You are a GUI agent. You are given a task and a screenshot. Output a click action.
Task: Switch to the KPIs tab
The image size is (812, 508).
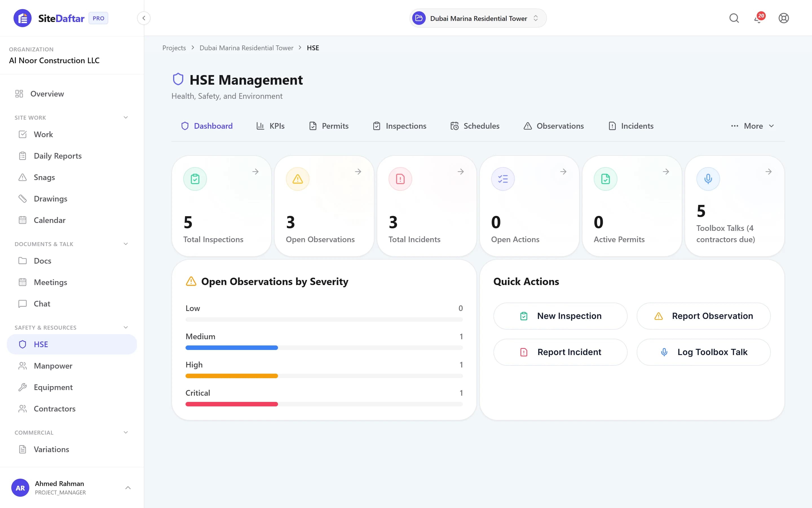[270, 126]
